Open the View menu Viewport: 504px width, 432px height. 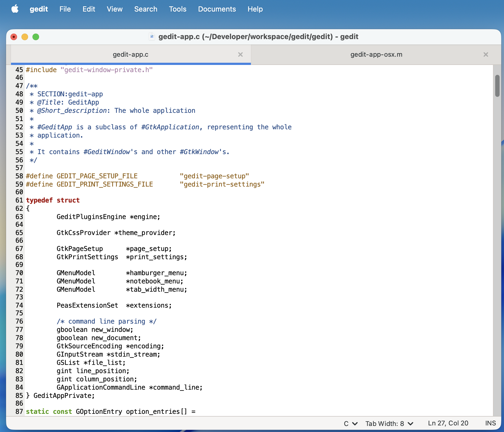[115, 9]
